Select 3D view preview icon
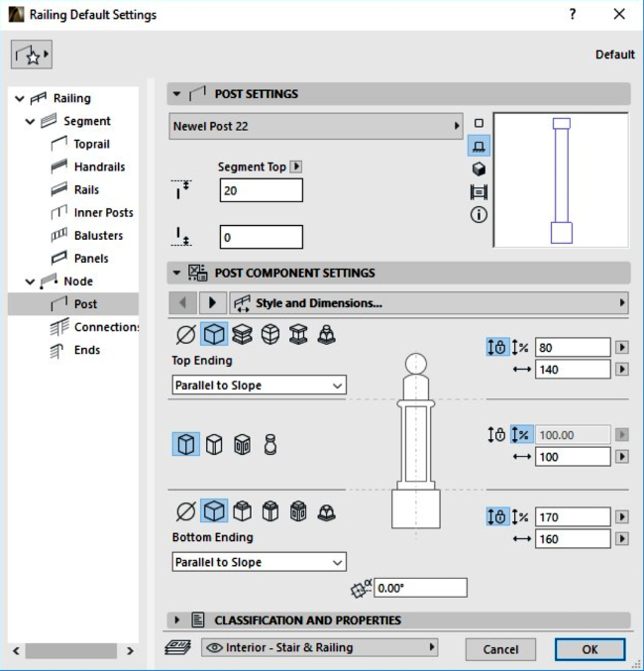Screen dimensions: 644x671 click(479, 168)
